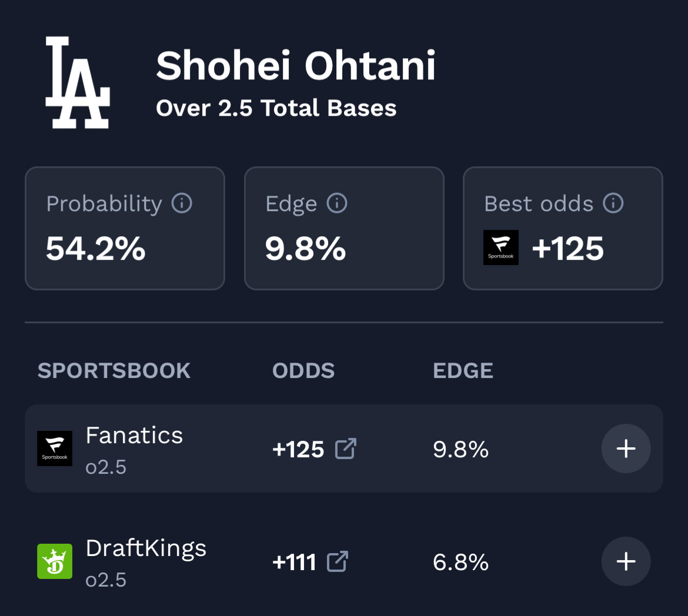Viewport: 688px width, 616px height.
Task: Click the Fanatics logo in the Best odds card
Action: [x=501, y=247]
